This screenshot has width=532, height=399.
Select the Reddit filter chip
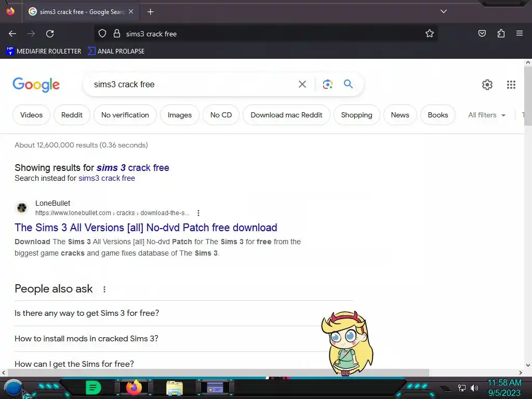(72, 115)
